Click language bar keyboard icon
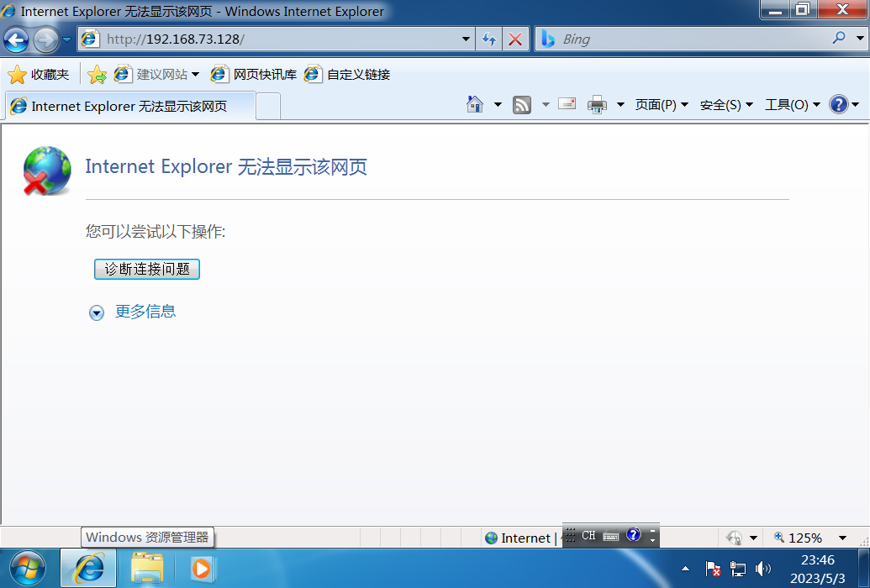This screenshot has width=870, height=588. point(611,536)
